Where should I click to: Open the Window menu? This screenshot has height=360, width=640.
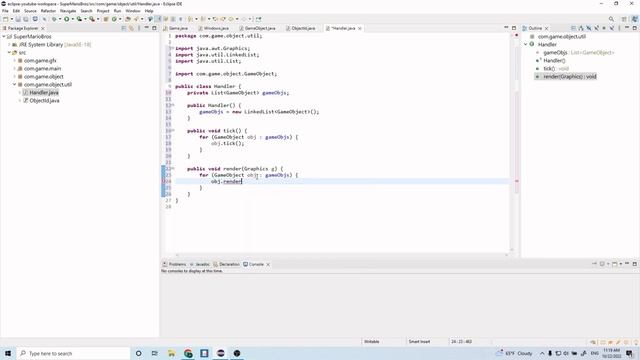coord(133,11)
